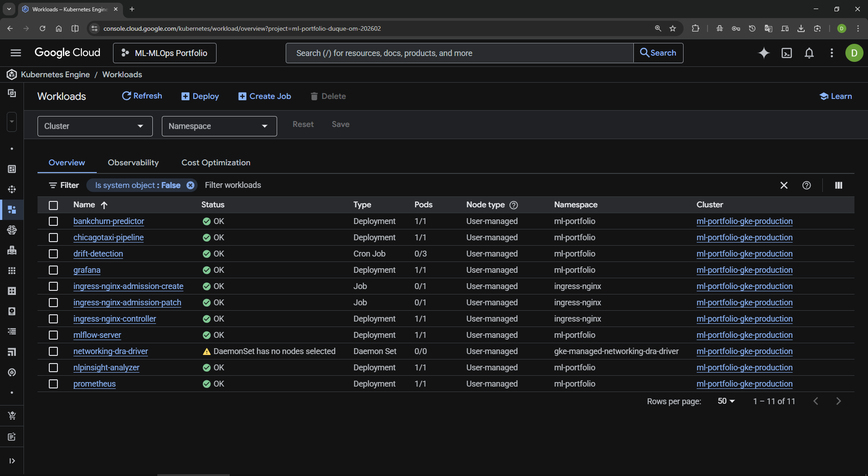Click the Create Job button

point(264,96)
